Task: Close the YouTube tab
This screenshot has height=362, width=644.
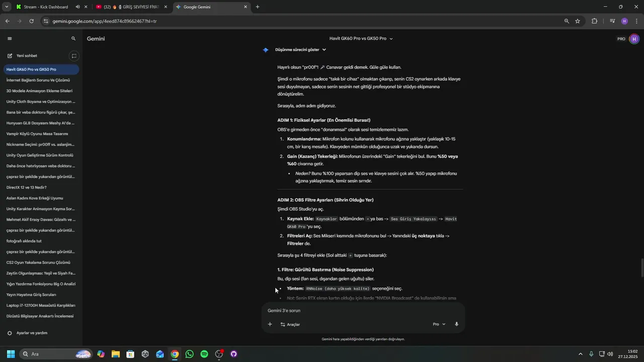Action: 166,7
